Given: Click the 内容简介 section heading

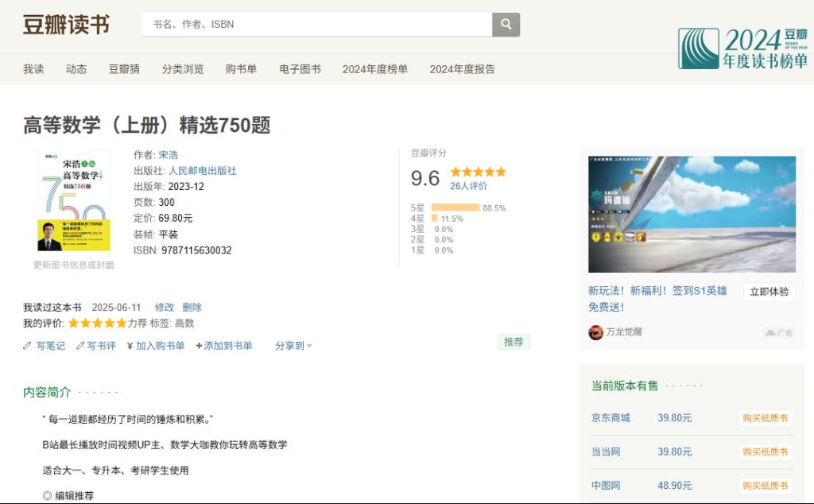Looking at the screenshot, I should click(47, 393).
